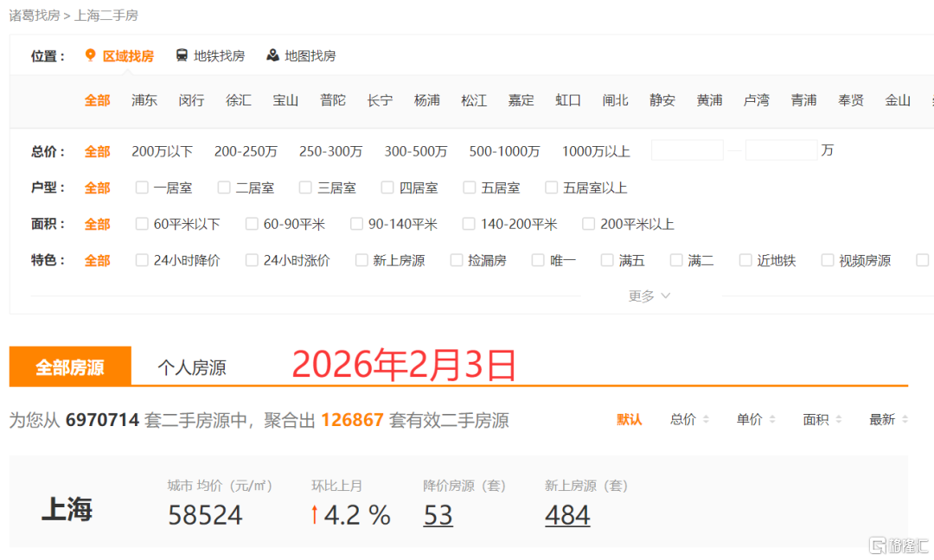This screenshot has width=934, height=560.
Task: Sort listings by 总价
Action: pos(689,419)
